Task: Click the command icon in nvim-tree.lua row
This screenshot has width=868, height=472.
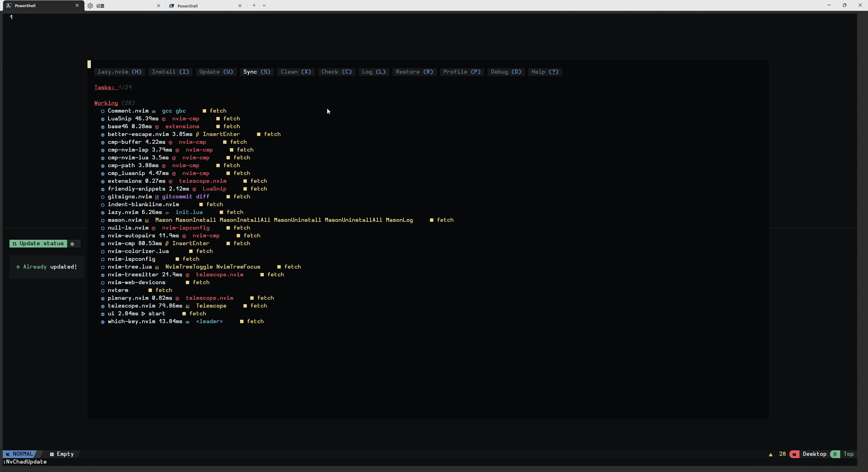Action: tap(157, 267)
